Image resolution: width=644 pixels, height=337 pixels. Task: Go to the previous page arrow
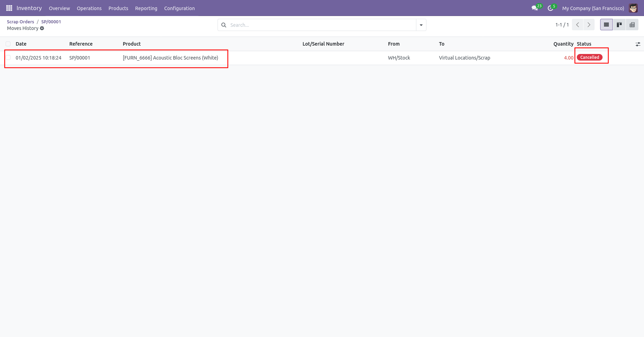coord(578,25)
